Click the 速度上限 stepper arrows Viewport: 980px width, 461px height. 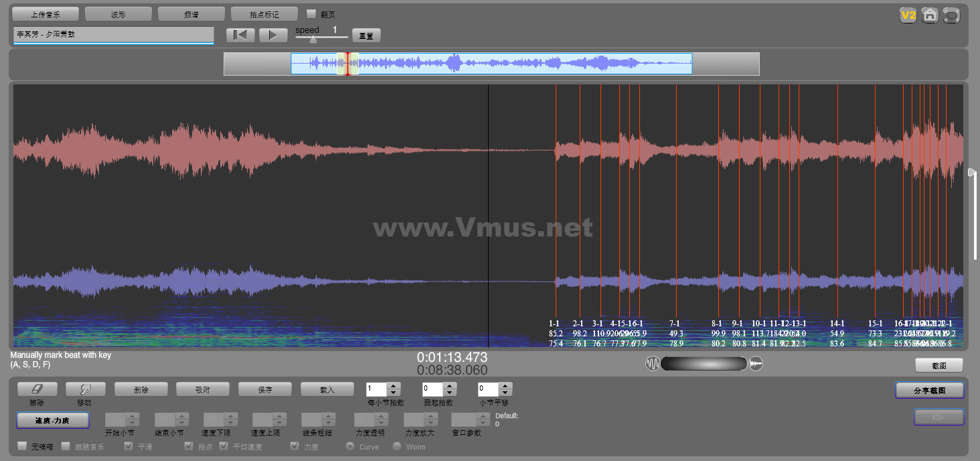[281, 419]
